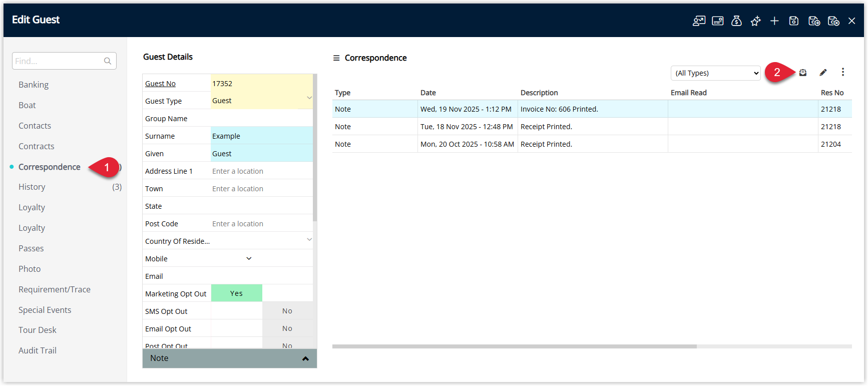Image resolution: width=868 pixels, height=386 pixels.
Task: Open the three-dot more options menu
Action: 843,72
